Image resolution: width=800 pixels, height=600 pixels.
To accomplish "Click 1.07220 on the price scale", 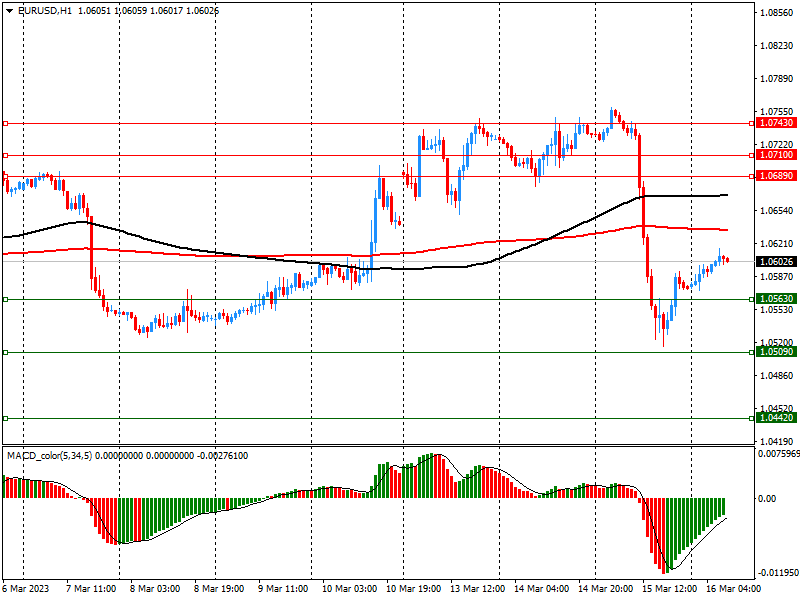I will pos(777,144).
